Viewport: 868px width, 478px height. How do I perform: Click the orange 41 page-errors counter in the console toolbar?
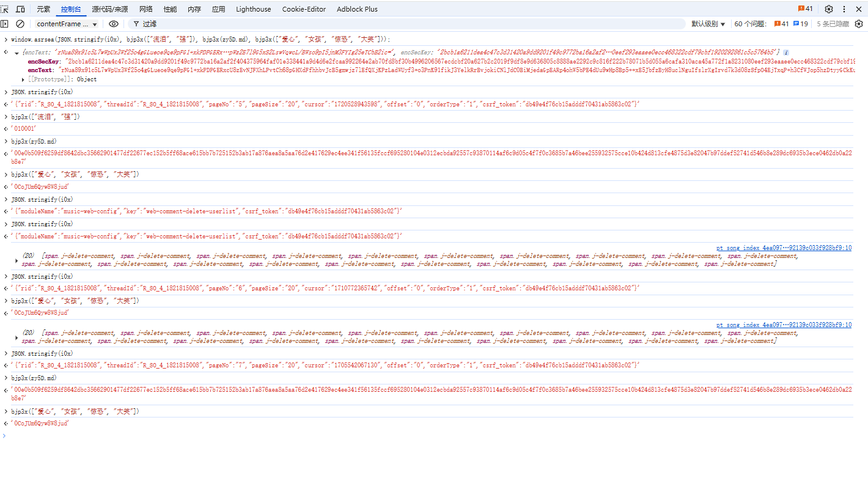tap(782, 24)
